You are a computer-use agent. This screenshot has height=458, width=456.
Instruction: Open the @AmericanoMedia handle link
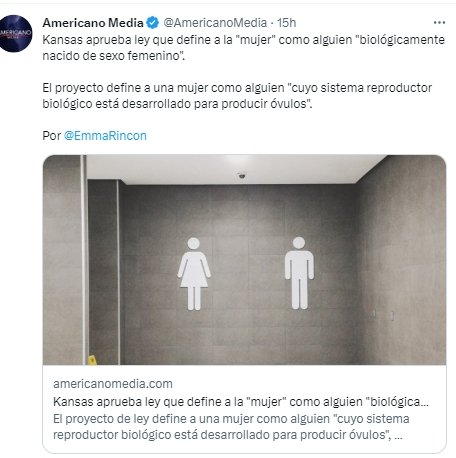click(x=215, y=23)
